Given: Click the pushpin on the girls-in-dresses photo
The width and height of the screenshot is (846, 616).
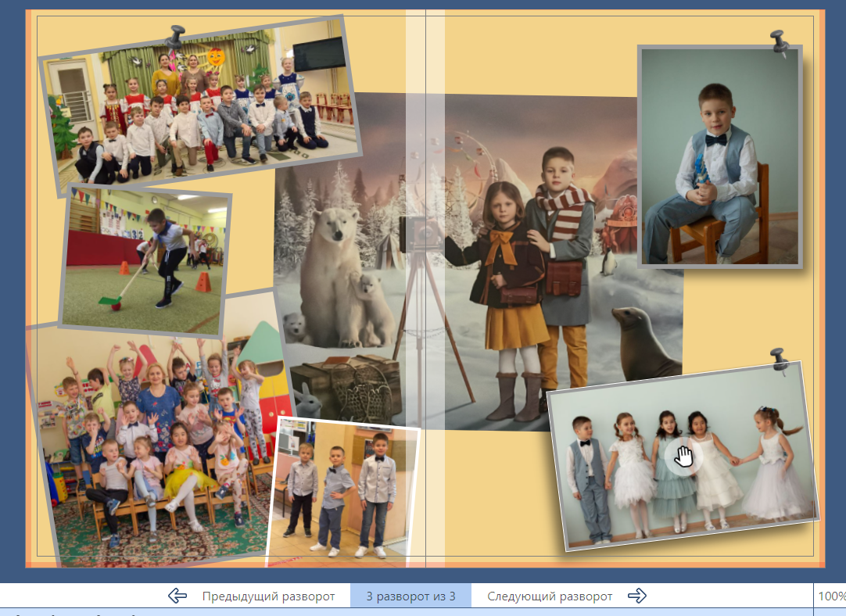Looking at the screenshot, I should point(779,360).
